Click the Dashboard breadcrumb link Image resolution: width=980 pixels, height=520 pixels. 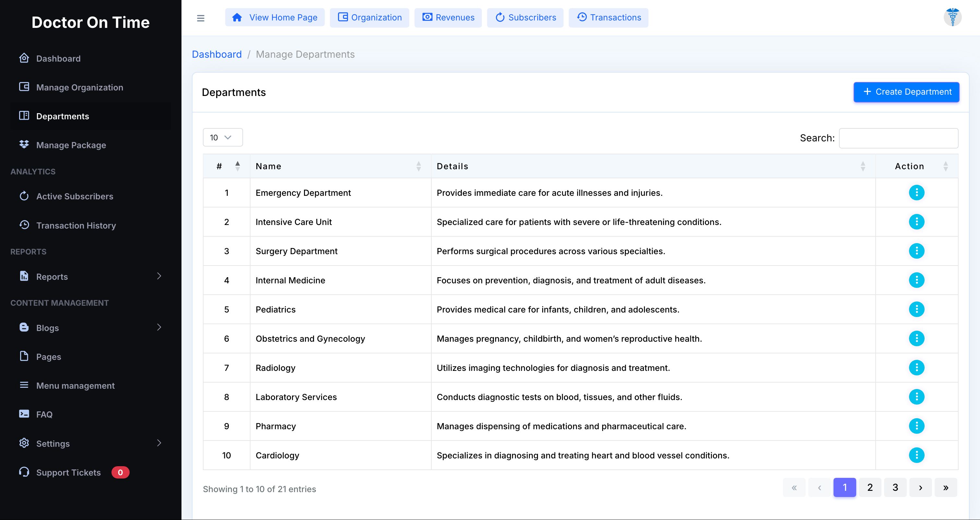tap(216, 54)
